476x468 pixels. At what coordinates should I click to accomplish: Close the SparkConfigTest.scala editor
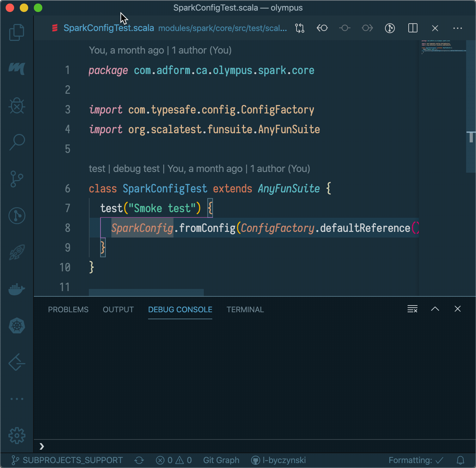pos(435,28)
